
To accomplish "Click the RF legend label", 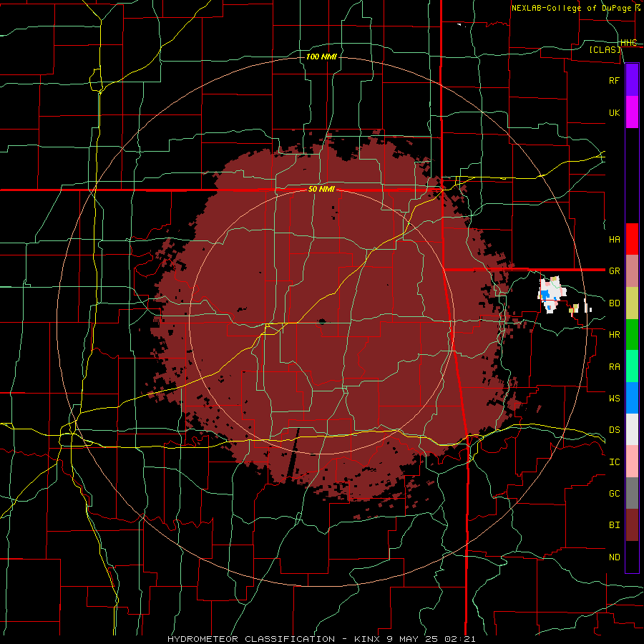I will 614,80.
